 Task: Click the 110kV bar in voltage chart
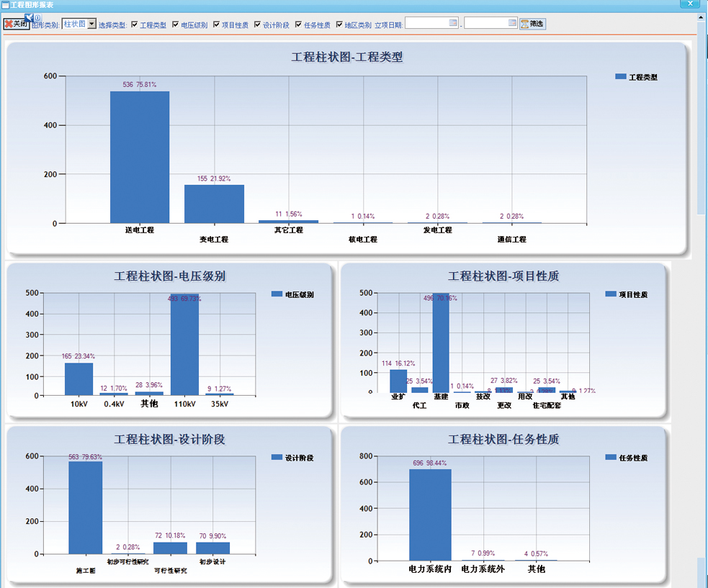click(x=184, y=345)
